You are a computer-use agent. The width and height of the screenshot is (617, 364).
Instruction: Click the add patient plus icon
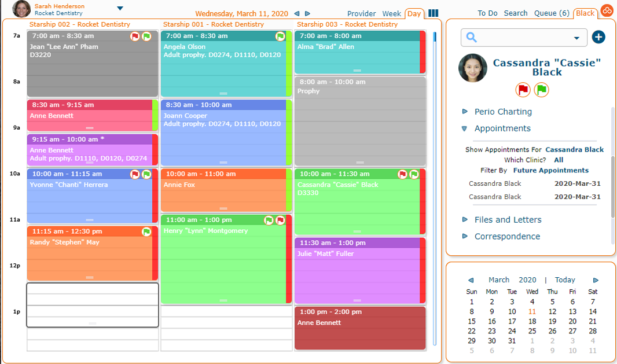[598, 37]
